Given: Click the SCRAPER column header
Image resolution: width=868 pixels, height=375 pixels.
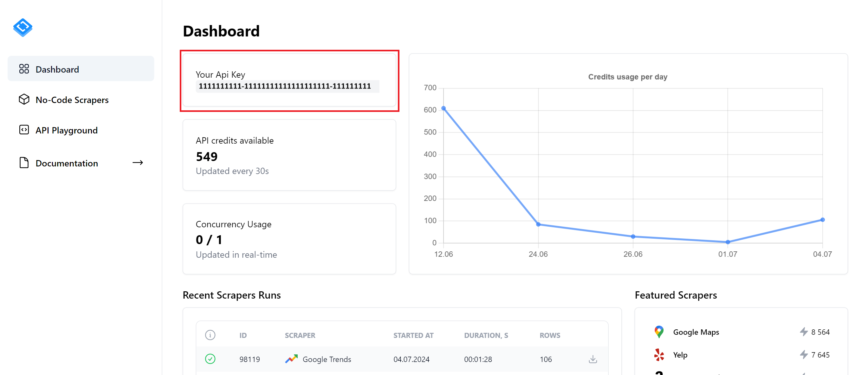Looking at the screenshot, I should click(300, 335).
